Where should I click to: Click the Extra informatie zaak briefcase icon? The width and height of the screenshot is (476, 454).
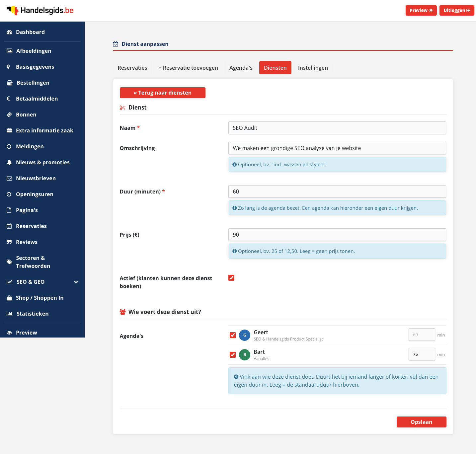pos(9,130)
